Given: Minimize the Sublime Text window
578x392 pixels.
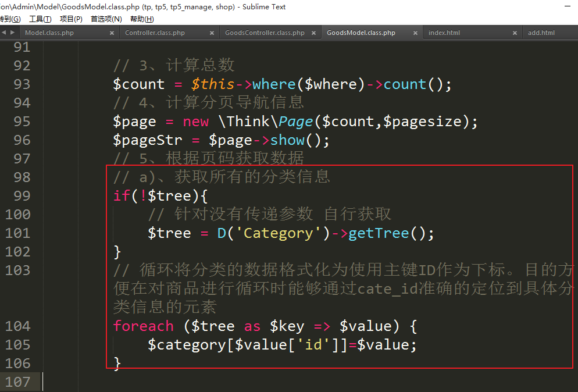Looking at the screenshot, I should (x=567, y=6).
